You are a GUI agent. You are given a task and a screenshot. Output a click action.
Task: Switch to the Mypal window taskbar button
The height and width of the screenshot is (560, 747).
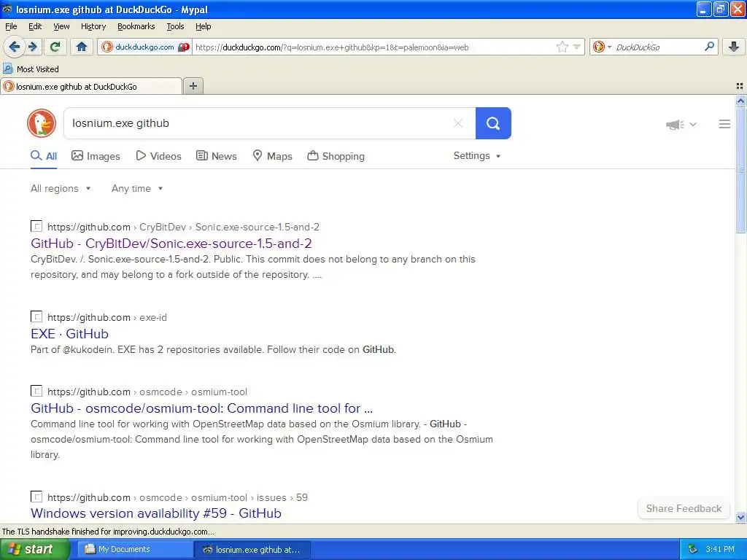(x=252, y=549)
